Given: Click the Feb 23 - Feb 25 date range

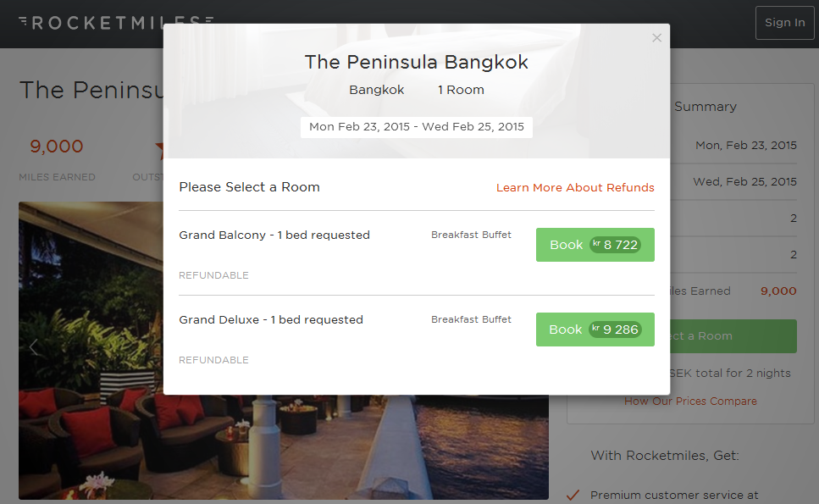Looking at the screenshot, I should pos(417,127).
